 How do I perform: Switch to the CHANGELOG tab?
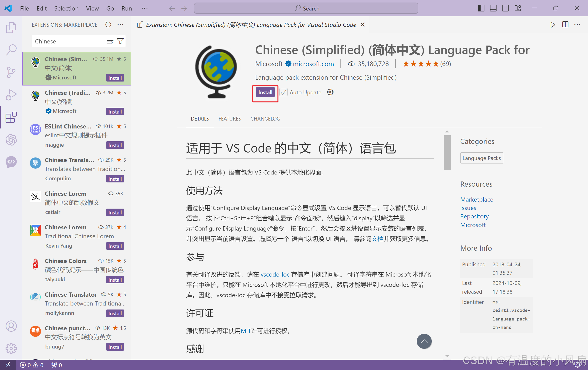tap(265, 119)
